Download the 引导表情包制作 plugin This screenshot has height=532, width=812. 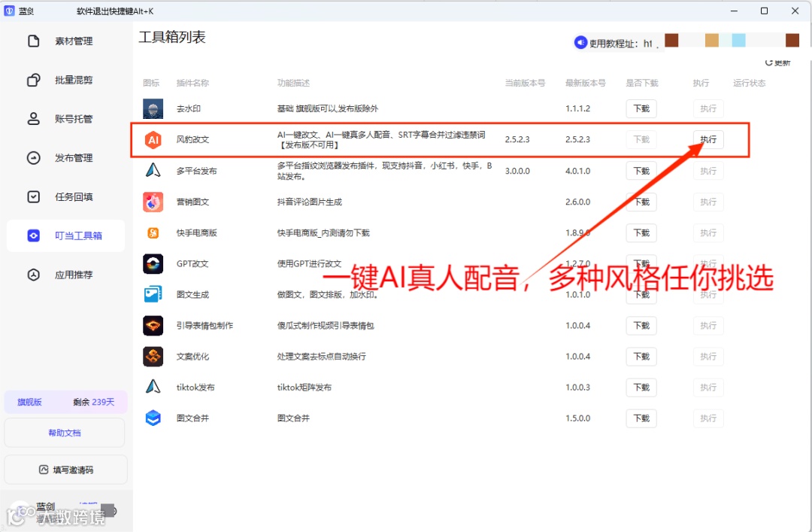pyautogui.click(x=641, y=326)
